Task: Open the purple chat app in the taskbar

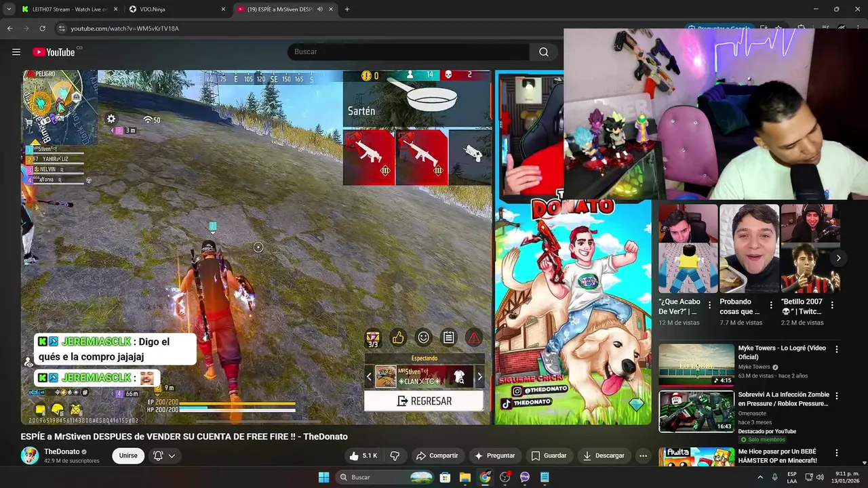Action: click(x=525, y=477)
